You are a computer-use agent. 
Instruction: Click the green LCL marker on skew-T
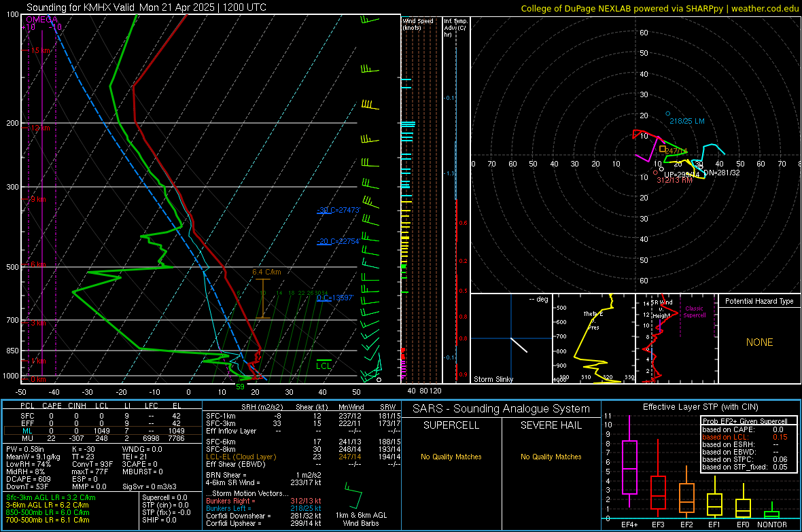click(324, 366)
